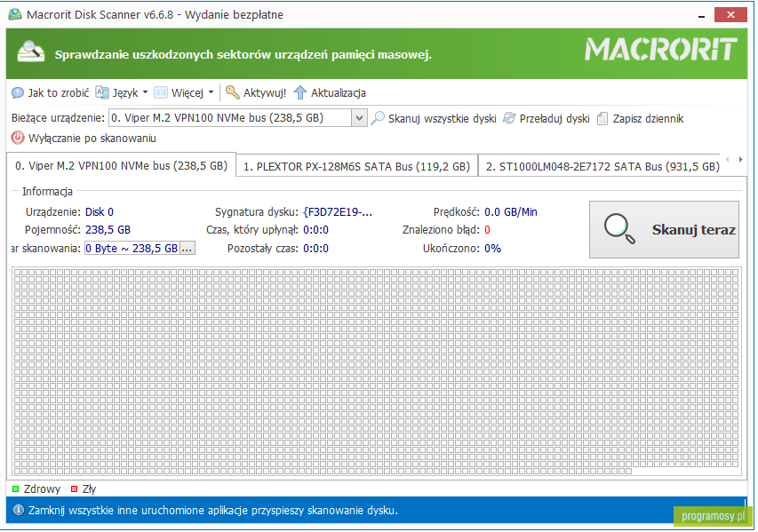Open scan range selector ellipsis button
The width and height of the screenshot is (758, 532).
188,249
